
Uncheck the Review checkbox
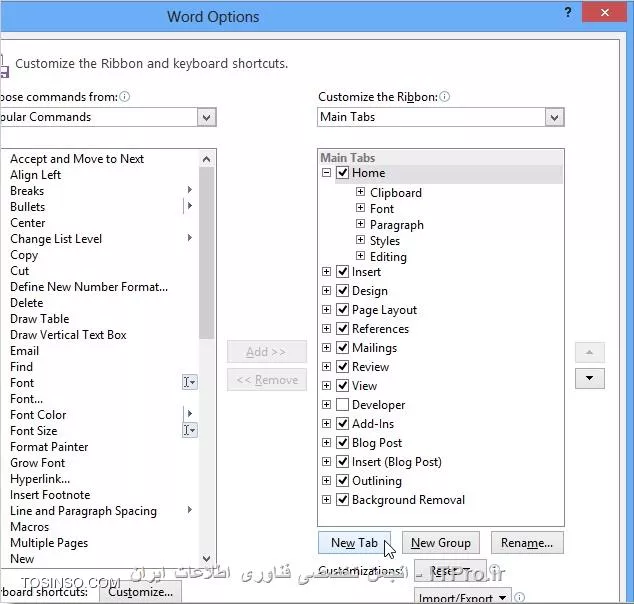[x=342, y=366]
